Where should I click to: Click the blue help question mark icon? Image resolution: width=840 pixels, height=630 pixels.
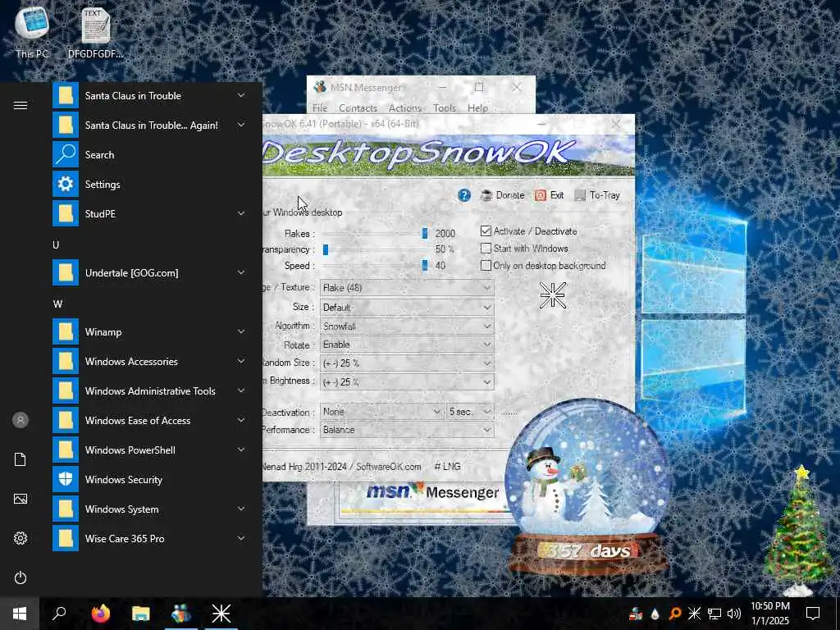464,195
